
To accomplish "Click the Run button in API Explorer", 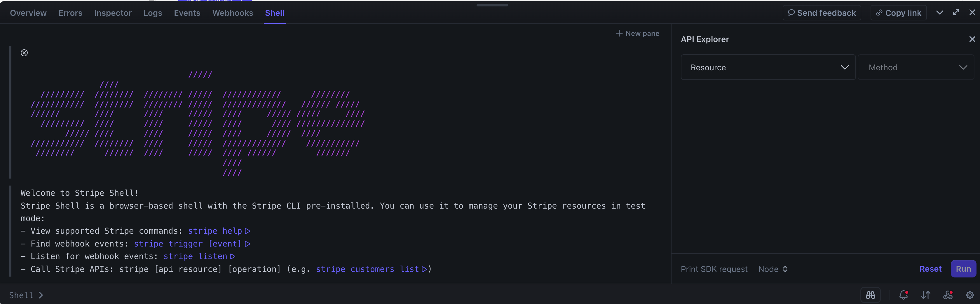I will [x=963, y=269].
